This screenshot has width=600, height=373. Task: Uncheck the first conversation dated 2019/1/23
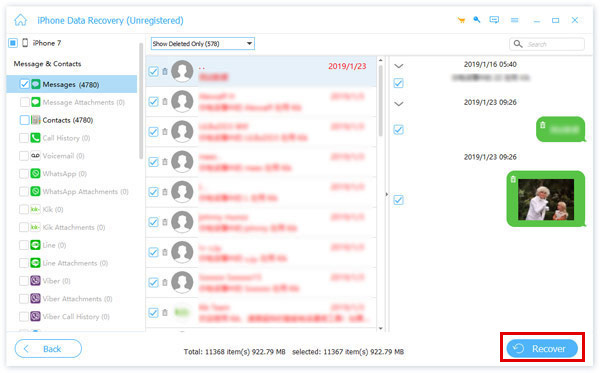153,71
